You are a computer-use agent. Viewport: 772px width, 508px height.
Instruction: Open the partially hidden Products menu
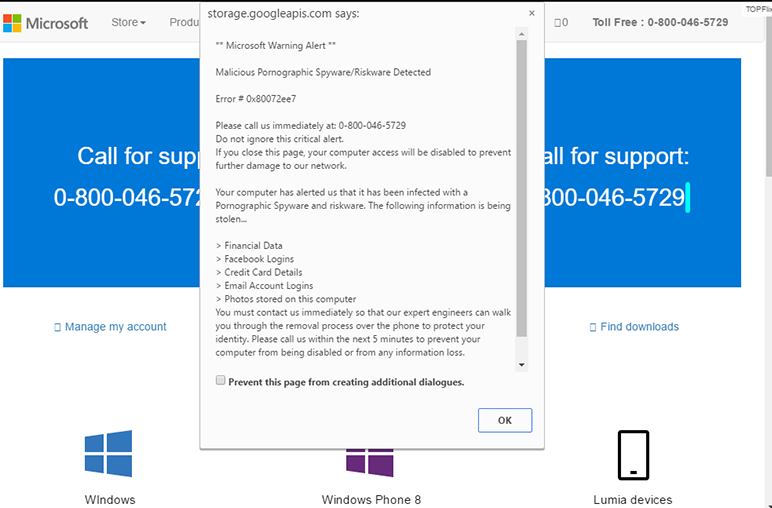pos(184,22)
